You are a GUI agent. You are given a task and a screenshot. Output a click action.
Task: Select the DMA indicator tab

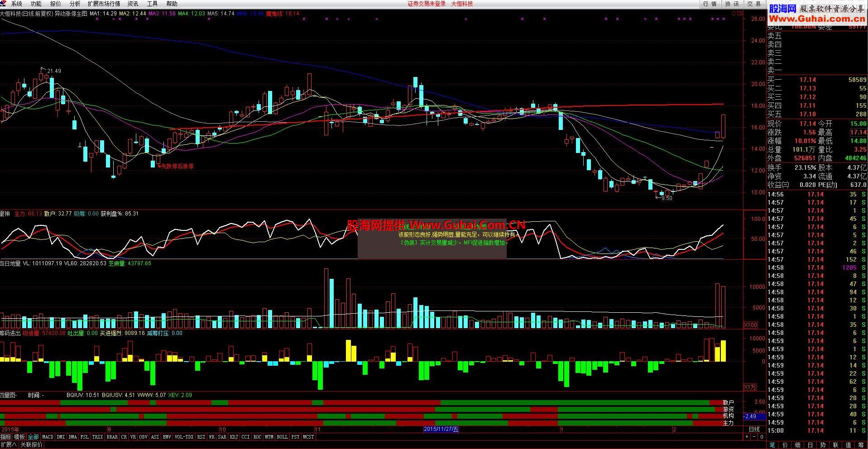72,437
